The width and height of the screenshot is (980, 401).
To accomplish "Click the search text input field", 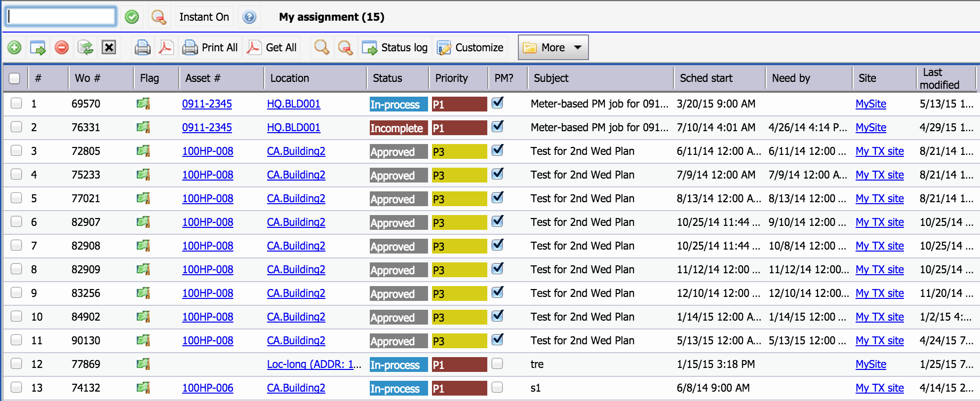I will (61, 16).
